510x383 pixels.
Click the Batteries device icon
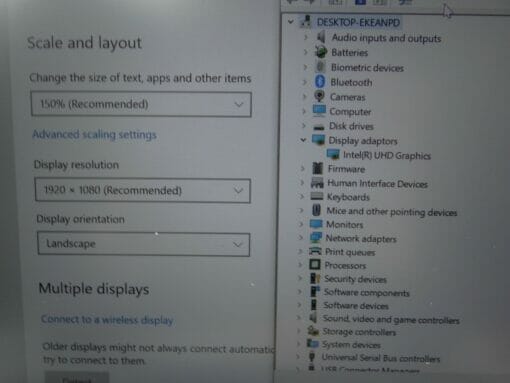[321, 52]
